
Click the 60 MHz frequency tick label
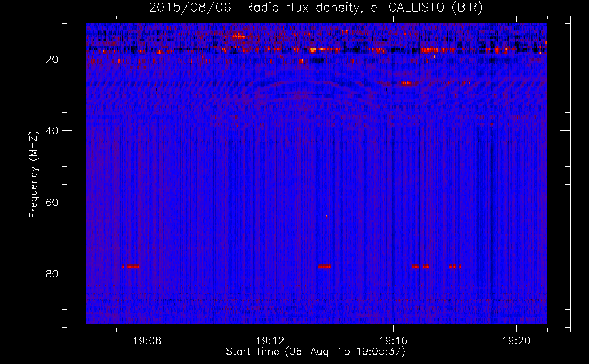tap(52, 203)
